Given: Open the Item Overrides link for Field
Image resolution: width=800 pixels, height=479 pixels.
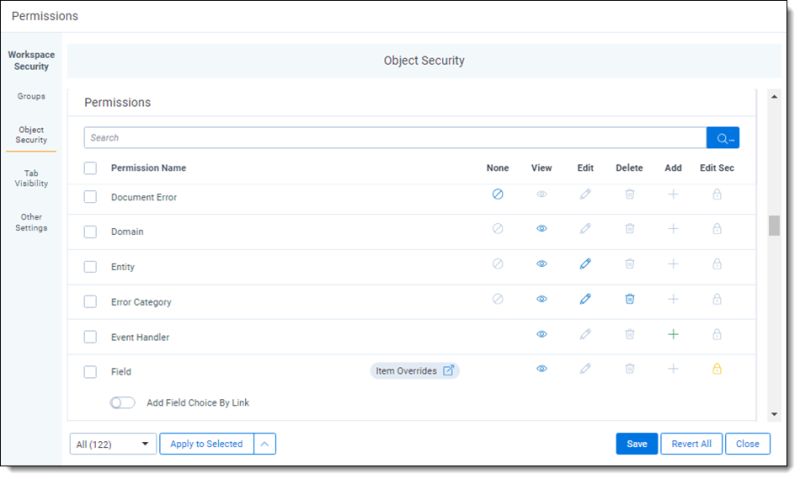Looking at the screenshot, I should click(415, 371).
